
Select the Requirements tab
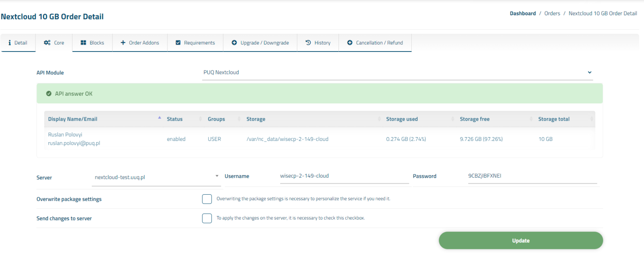point(195,43)
